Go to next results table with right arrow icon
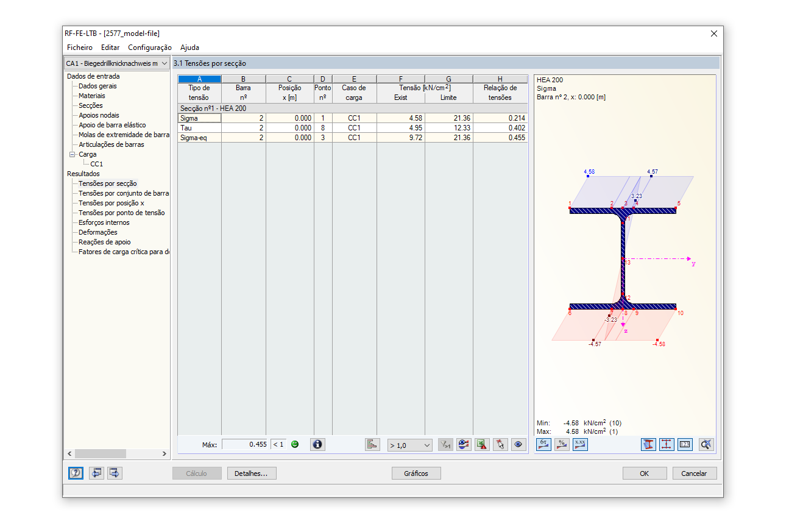Screen dimensions: 789x532 [115, 473]
